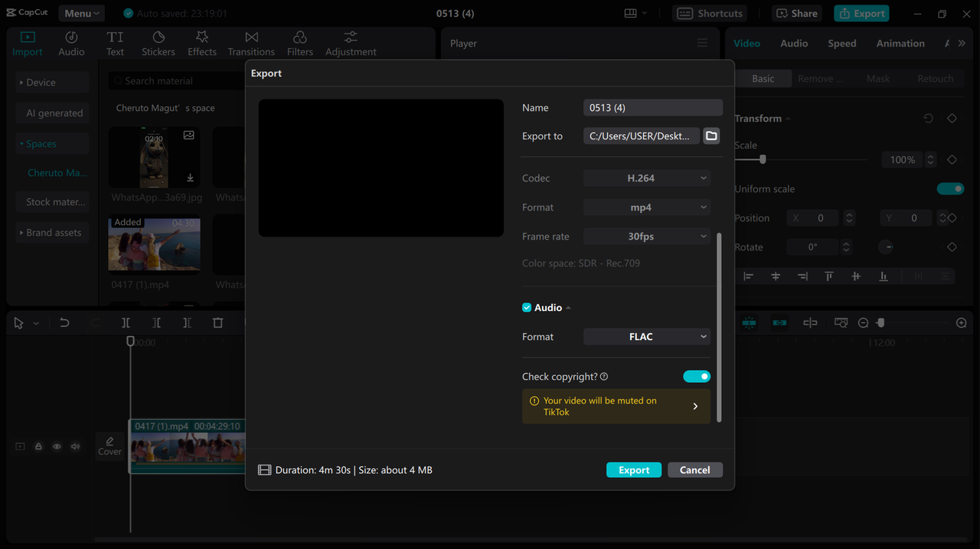
Task: Switch to the Speed tab in right panel
Action: [x=842, y=44]
